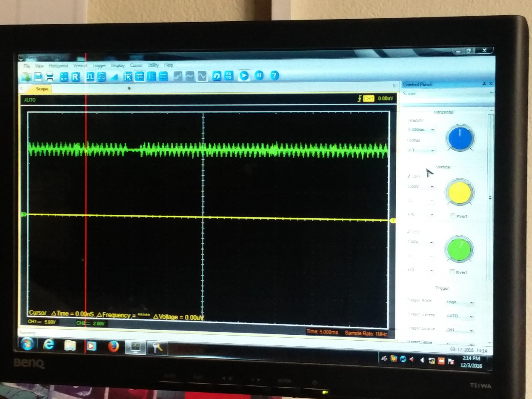Click the AUTO set toolbar icon

[229, 76]
